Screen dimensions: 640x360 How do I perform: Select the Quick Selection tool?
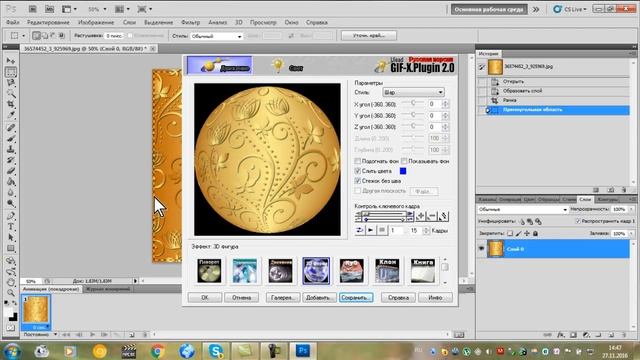(11, 93)
